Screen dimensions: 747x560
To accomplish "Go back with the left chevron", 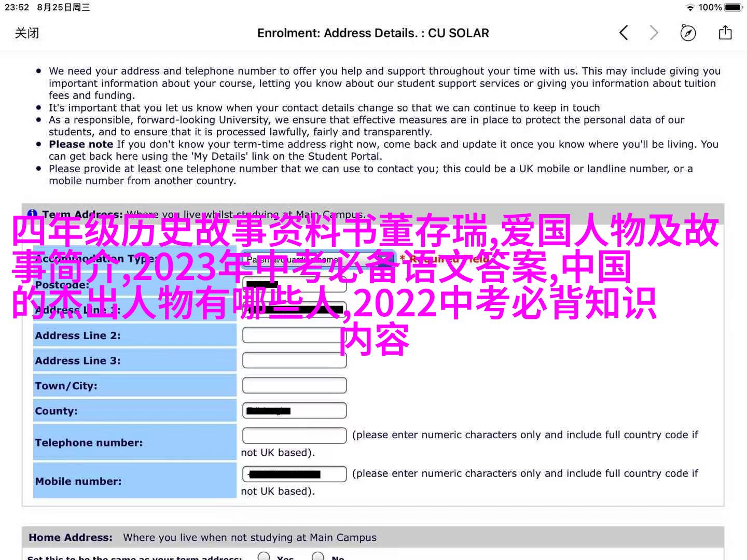I will (624, 33).
